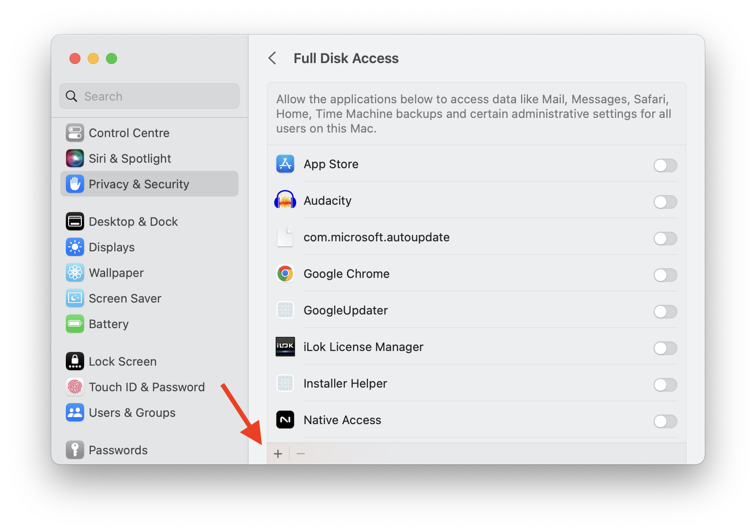Go back using the chevron arrow
The width and height of the screenshot is (756, 532).
(272, 59)
